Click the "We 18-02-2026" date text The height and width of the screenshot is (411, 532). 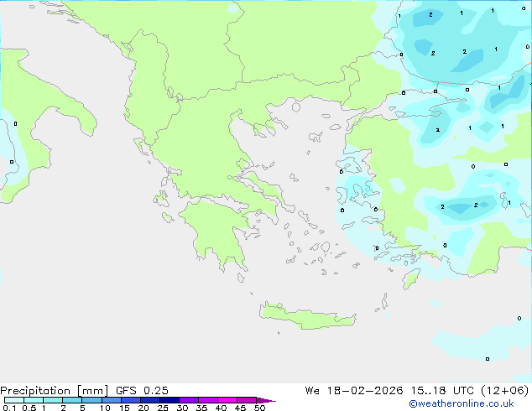(354, 391)
